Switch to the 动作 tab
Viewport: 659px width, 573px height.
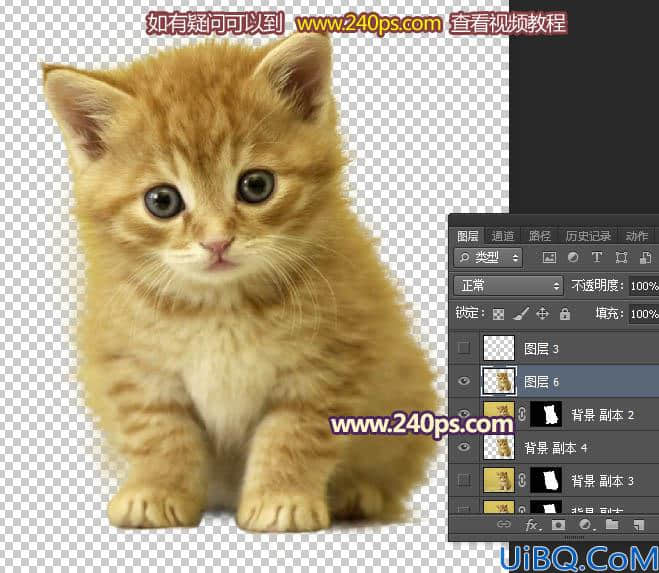636,236
